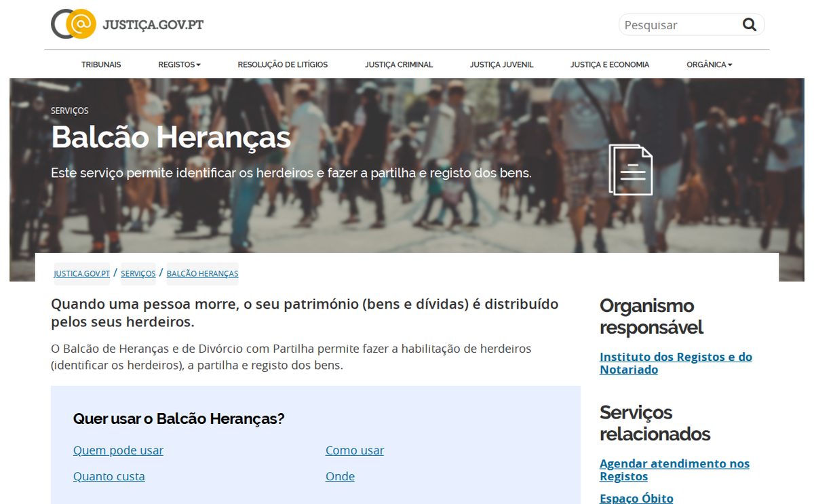Open the 'Quem pode usar' link
The width and height of the screenshot is (814, 504).
click(118, 450)
